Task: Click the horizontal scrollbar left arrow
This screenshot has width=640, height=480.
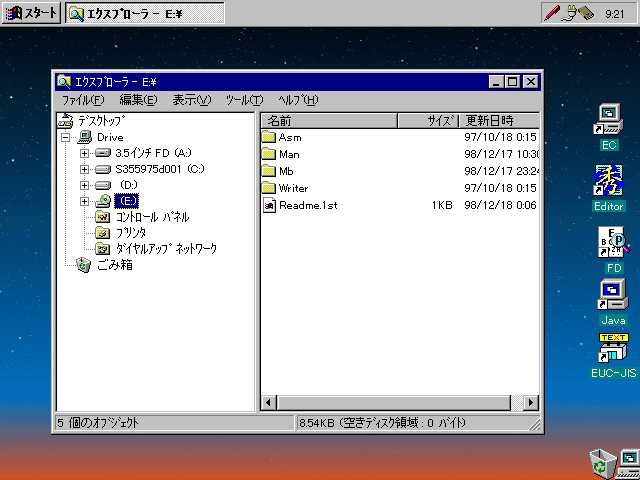Action: coord(268,403)
